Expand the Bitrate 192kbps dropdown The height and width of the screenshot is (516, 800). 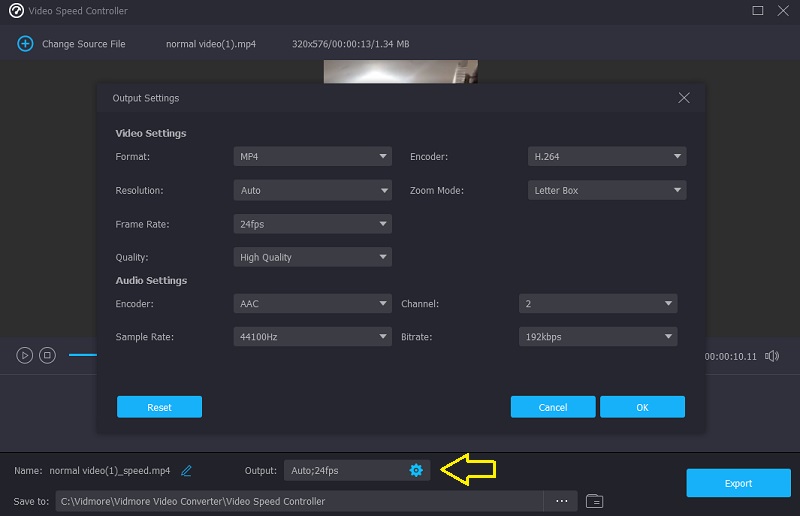tap(597, 337)
